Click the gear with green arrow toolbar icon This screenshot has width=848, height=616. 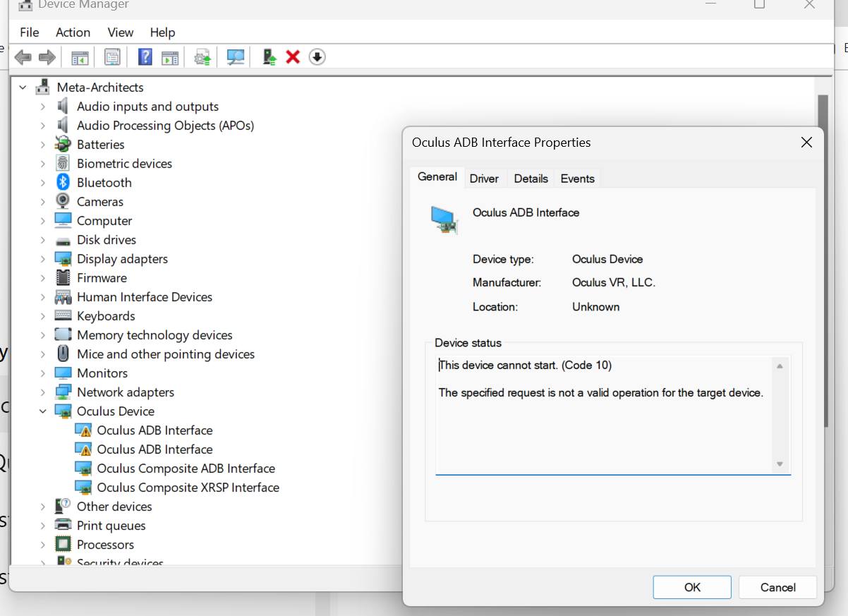point(202,57)
